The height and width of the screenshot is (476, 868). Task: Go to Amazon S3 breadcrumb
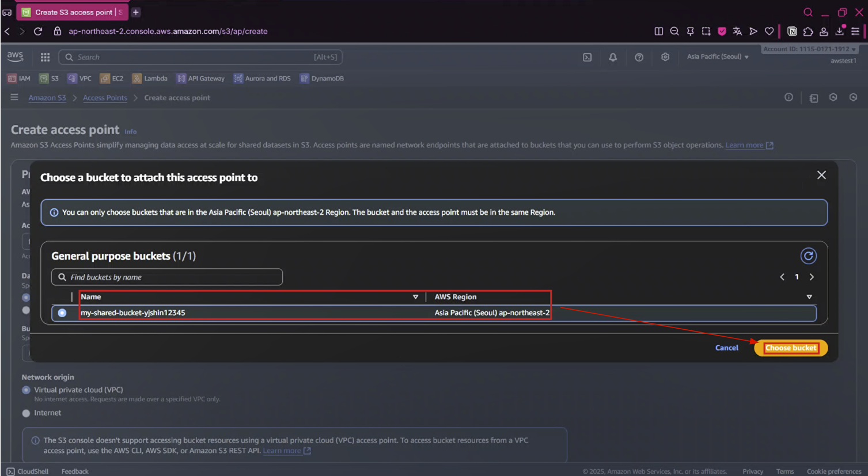coord(47,98)
